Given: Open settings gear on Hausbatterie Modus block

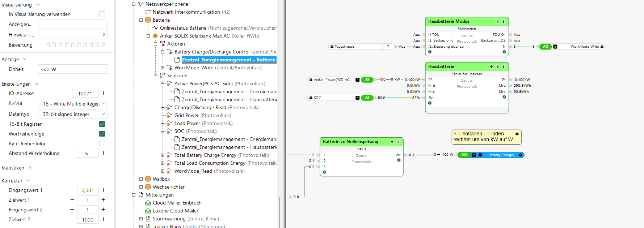Looking at the screenshot, I should pyautogui.click(x=497, y=22).
